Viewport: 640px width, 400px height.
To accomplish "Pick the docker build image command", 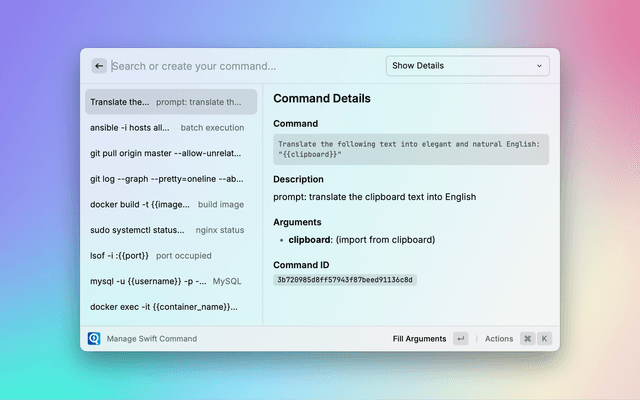I will tap(168, 204).
